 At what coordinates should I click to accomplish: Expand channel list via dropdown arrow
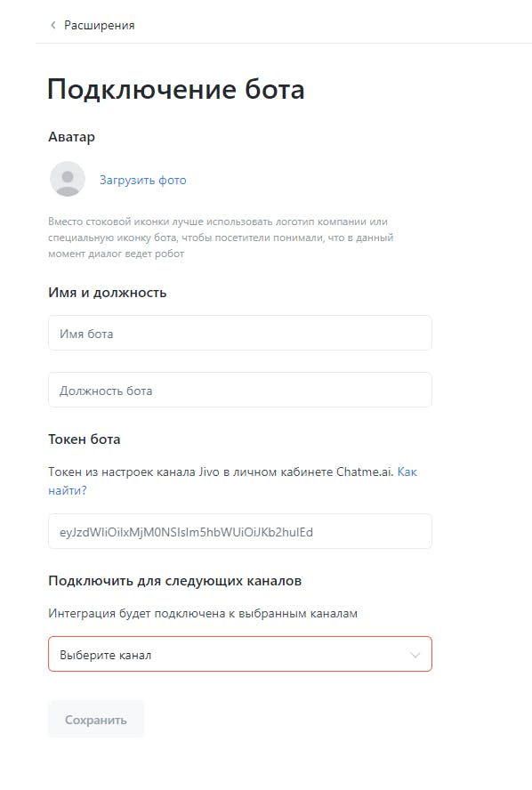[x=415, y=655]
